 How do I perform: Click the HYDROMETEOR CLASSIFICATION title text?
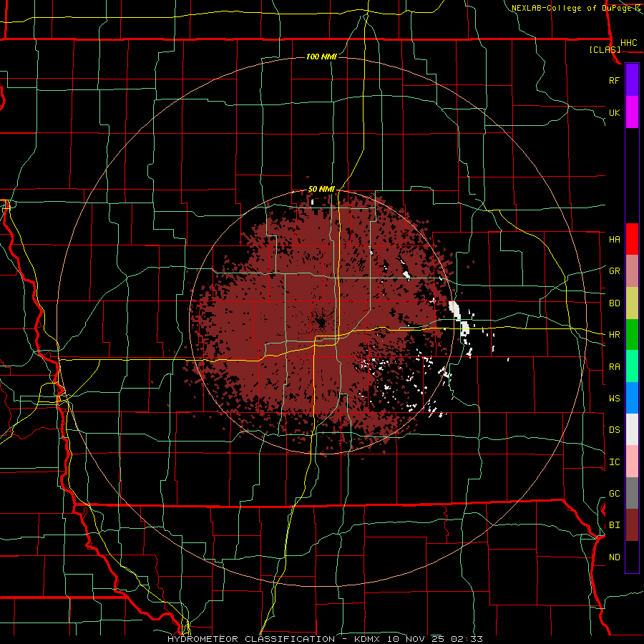(x=252, y=639)
